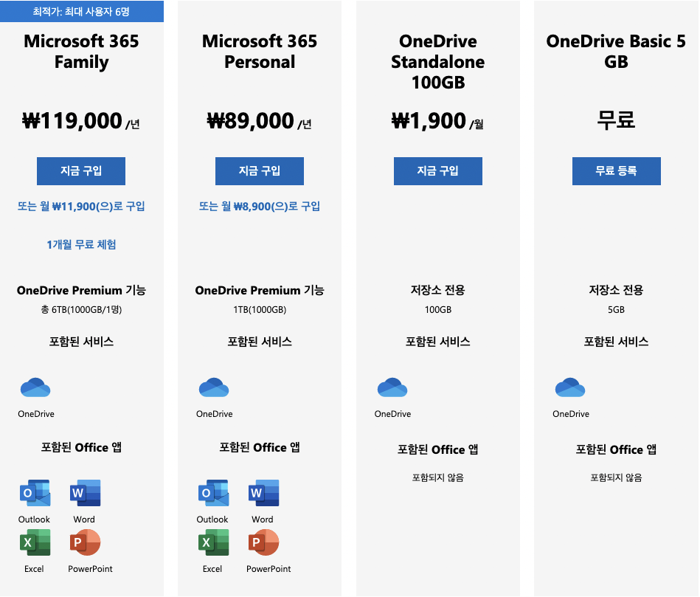Click the OneDrive icon under Microsoft 365 Family
The image size is (700, 597).
point(35,387)
